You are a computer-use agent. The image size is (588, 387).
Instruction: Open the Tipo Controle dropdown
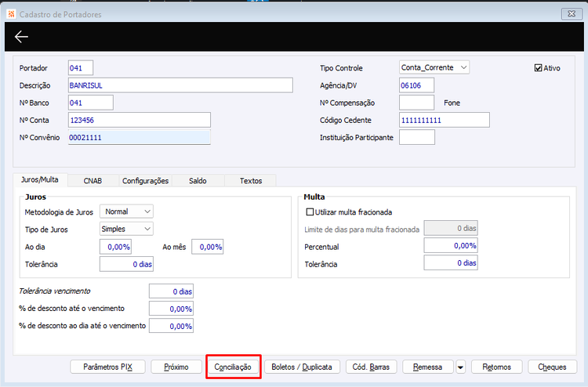point(434,67)
